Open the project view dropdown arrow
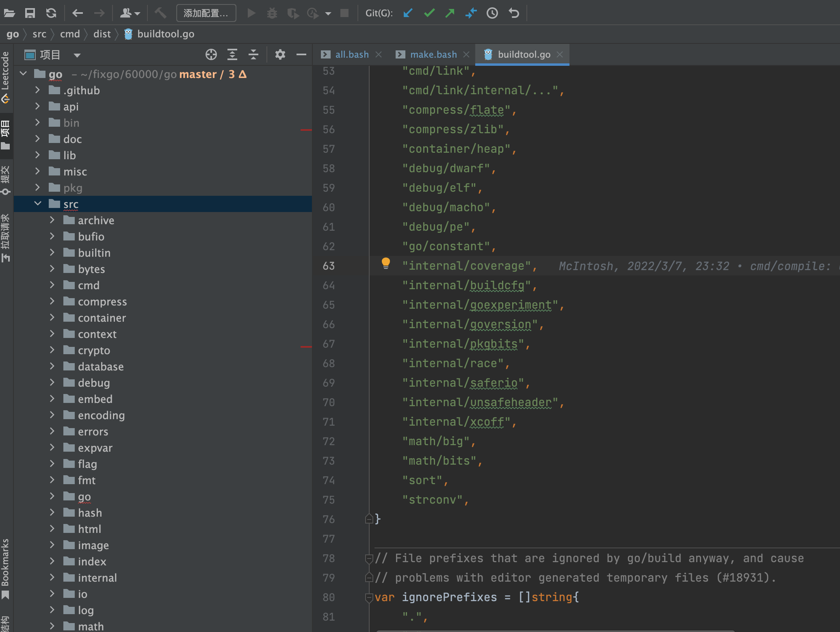Viewport: 840px width, 632px height. (77, 55)
